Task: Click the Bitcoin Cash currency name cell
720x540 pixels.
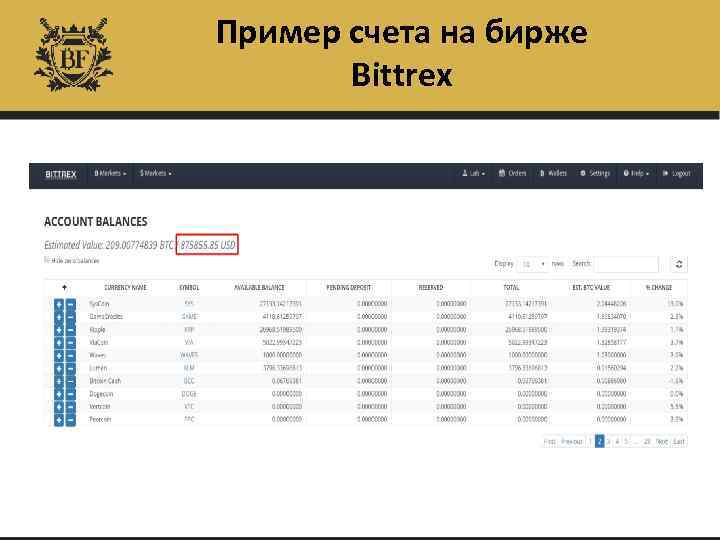Action: [105, 381]
